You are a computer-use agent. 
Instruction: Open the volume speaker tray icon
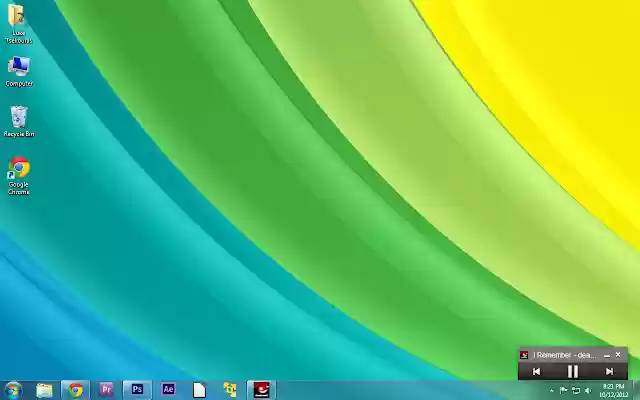click(588, 391)
